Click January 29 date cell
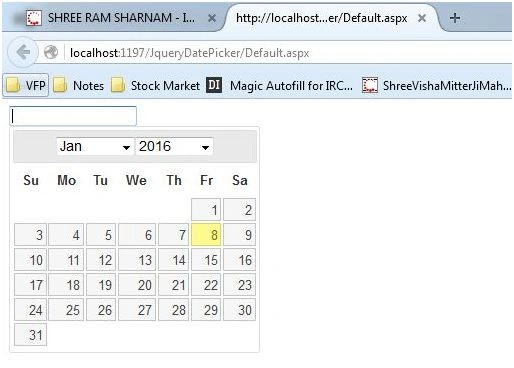Image resolution: width=514 pixels, height=368 pixels. 206,310
